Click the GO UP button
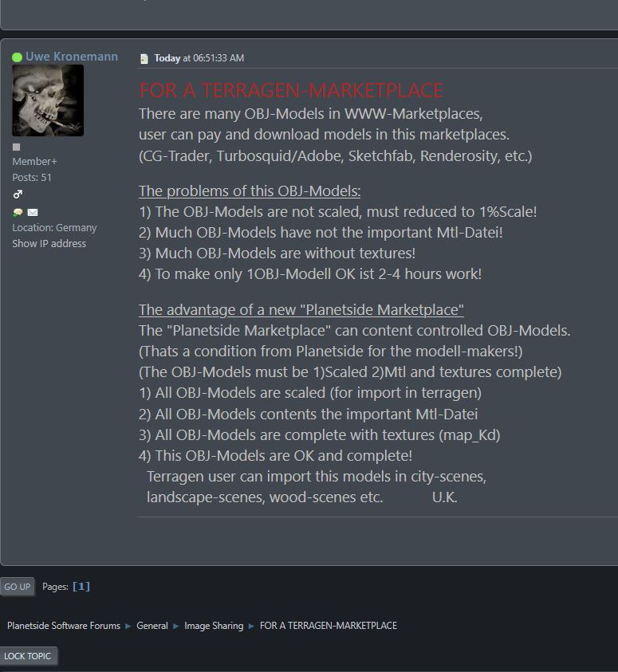 click(x=17, y=587)
